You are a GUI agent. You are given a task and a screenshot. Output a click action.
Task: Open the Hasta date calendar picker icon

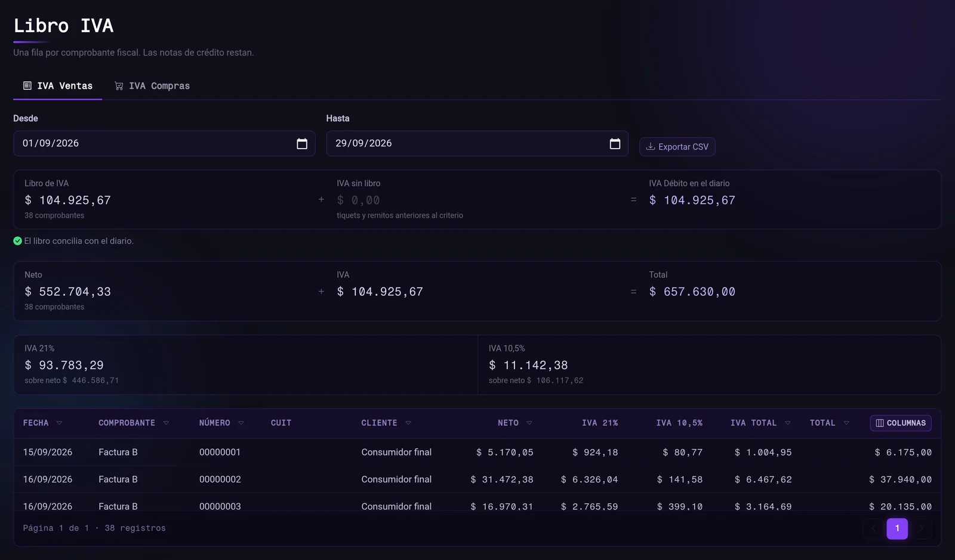tap(615, 144)
